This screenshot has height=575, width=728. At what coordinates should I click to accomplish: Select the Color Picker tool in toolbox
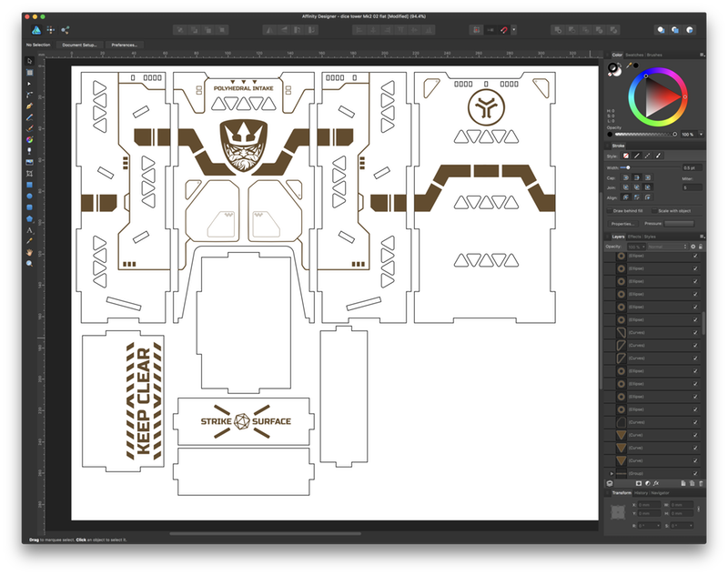tap(29, 241)
